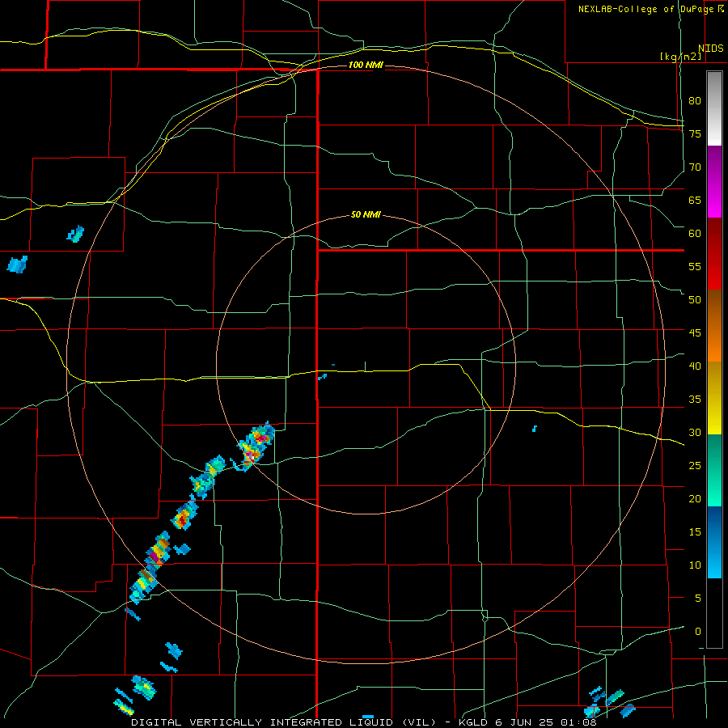Click the 55 value on color scale
This screenshot has width=728, height=728.
695,266
